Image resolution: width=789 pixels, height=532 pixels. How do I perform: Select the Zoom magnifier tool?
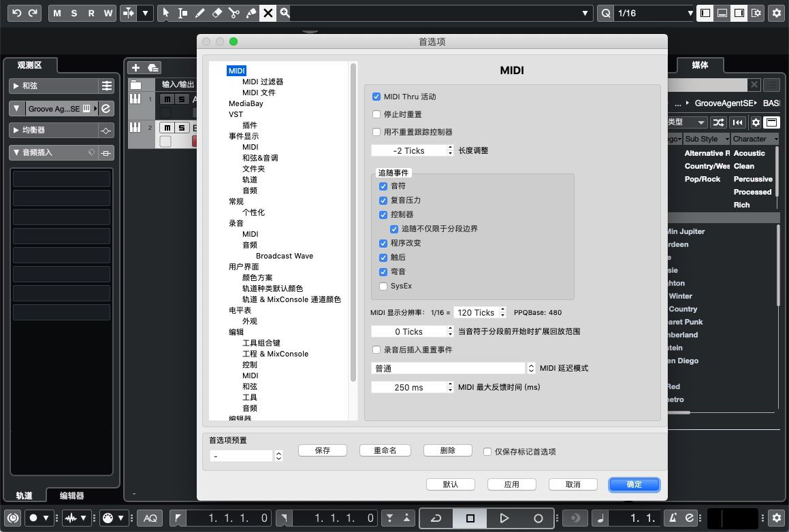pos(285,13)
